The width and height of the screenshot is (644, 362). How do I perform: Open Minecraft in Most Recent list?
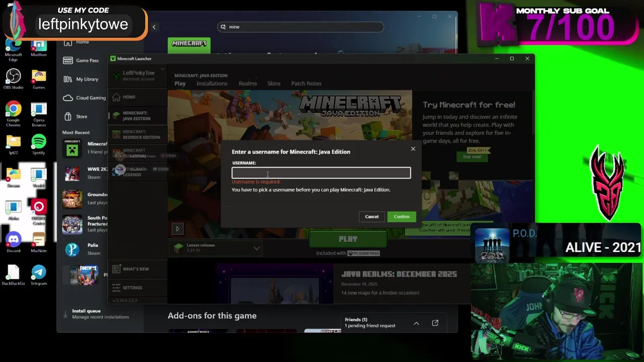(x=85, y=148)
